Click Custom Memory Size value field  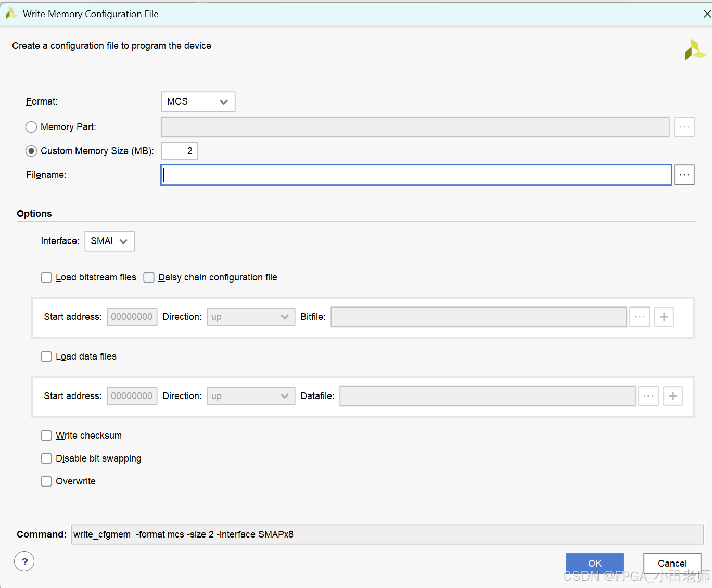180,151
